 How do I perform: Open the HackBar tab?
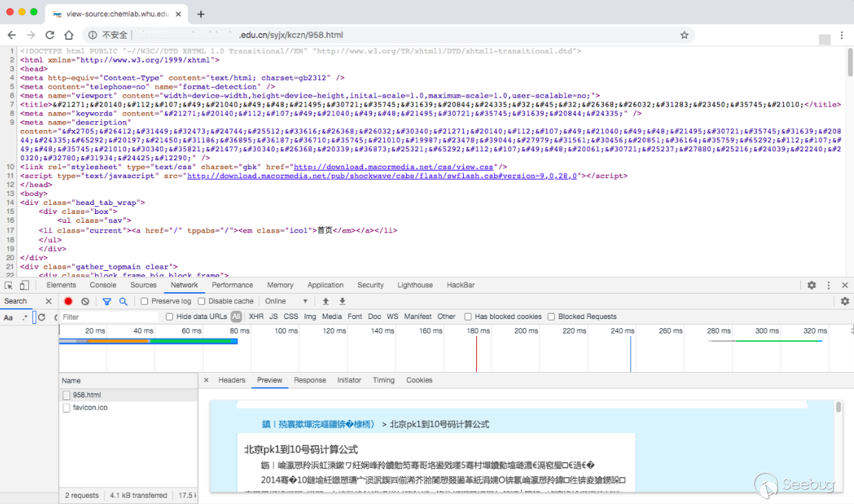pyautogui.click(x=460, y=285)
